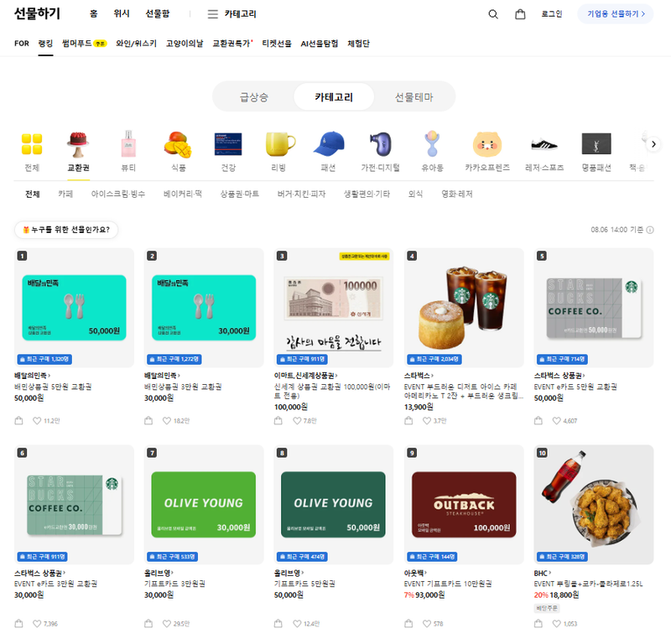
Task: Click info icon next to 08.06 14:00 기준
Action: [649, 231]
